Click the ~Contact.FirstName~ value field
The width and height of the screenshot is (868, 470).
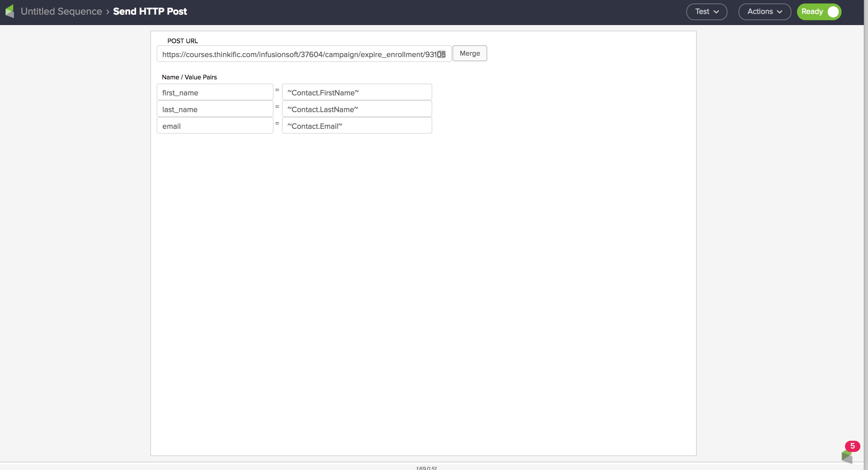(357, 93)
